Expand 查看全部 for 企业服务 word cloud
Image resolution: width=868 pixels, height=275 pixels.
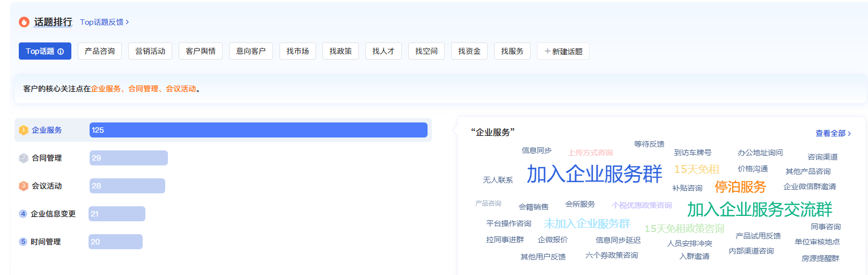(x=833, y=133)
